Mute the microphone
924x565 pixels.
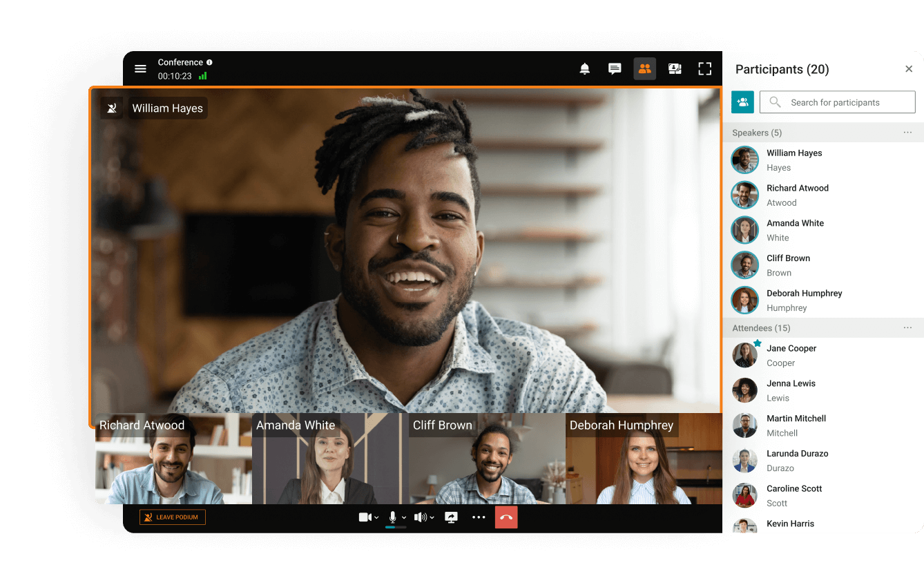tap(393, 517)
